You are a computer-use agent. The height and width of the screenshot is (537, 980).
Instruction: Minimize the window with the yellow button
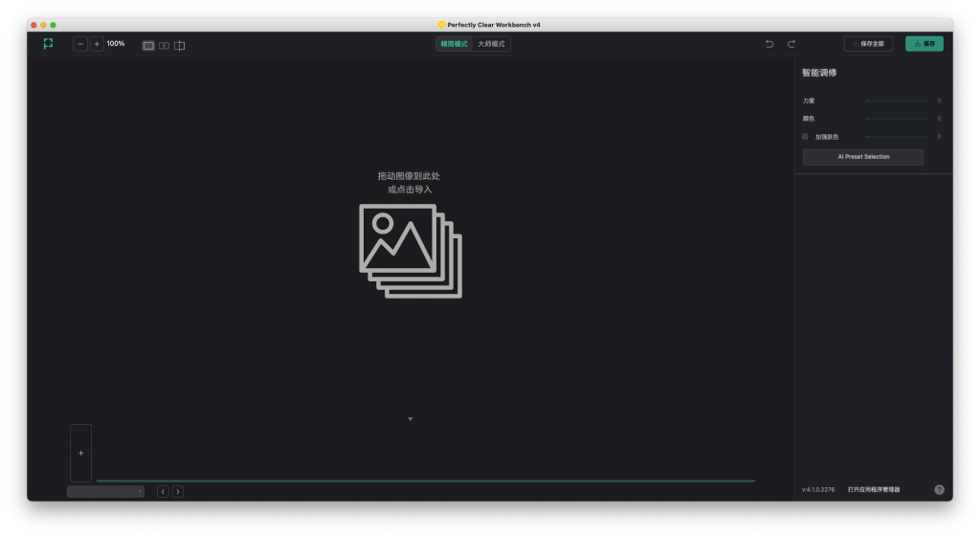pos(43,25)
